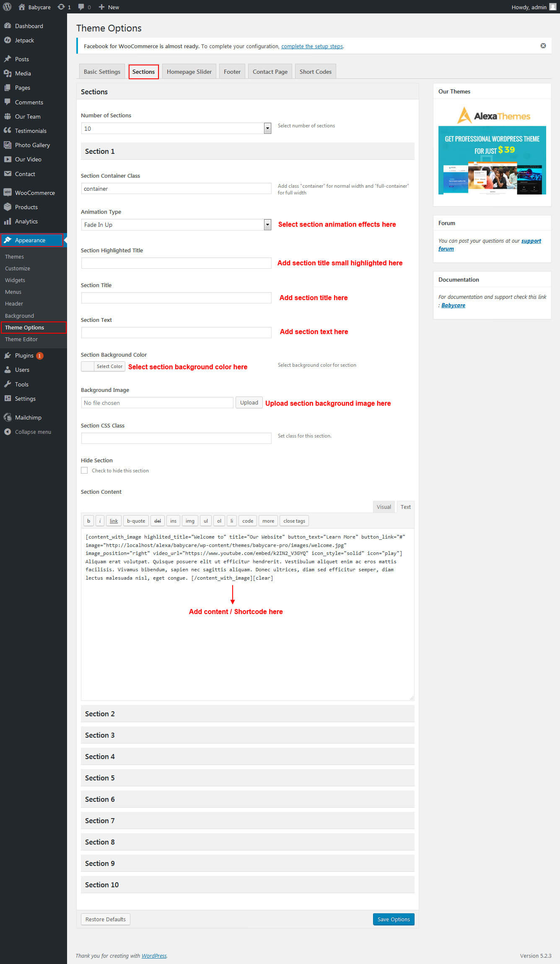Expand the Section 3 panel

[x=248, y=735]
